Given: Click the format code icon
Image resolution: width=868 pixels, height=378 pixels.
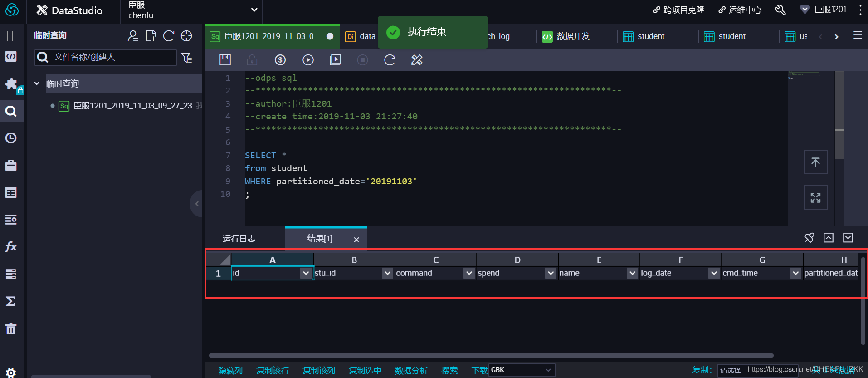Looking at the screenshot, I should coord(417,59).
